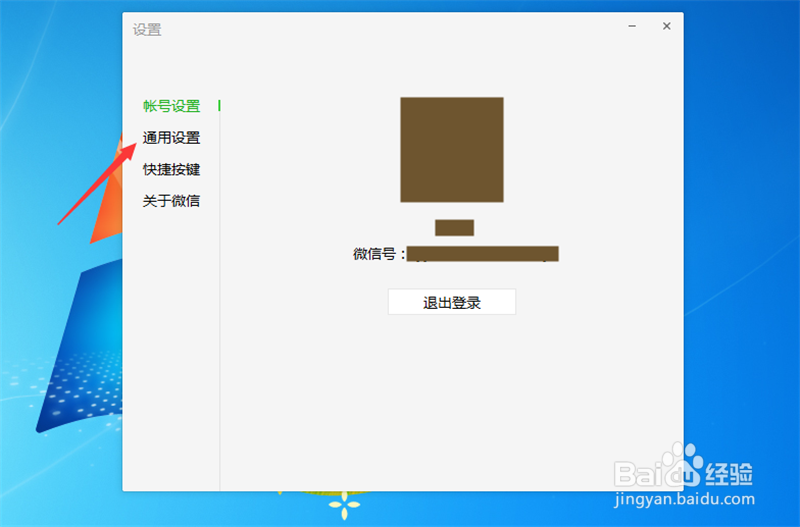This screenshot has height=527, width=800.
Task: Open 快捷按键 settings
Action: [x=171, y=169]
